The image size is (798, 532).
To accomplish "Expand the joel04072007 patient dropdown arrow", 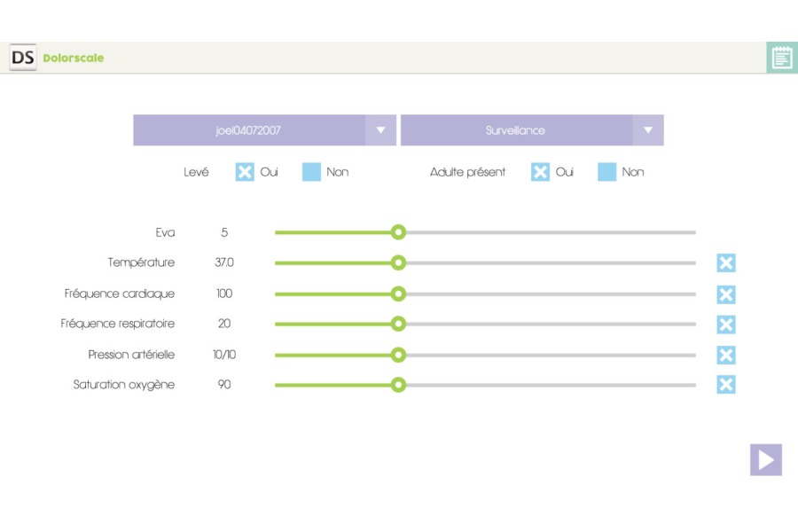I will point(380,130).
